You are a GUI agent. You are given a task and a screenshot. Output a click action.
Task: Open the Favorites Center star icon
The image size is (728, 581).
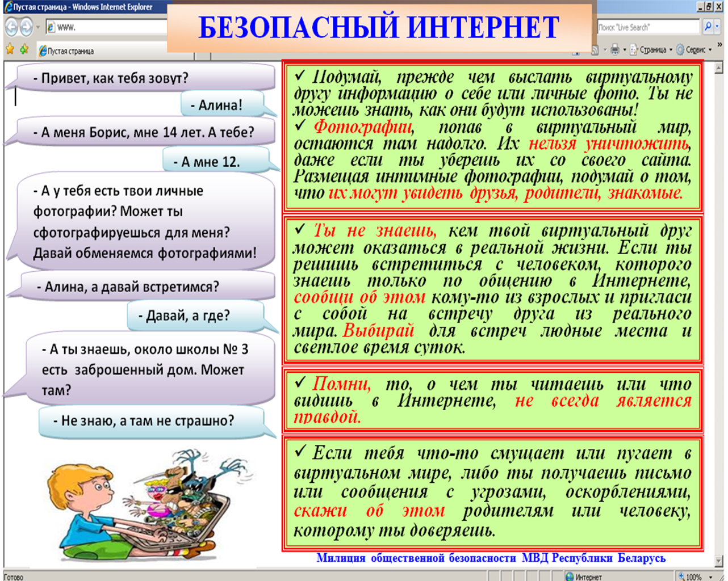coord(10,50)
